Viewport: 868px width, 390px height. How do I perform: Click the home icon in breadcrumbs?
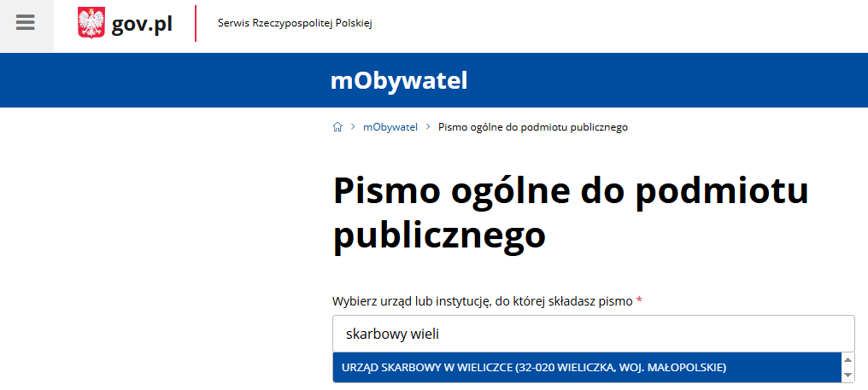[x=337, y=127]
